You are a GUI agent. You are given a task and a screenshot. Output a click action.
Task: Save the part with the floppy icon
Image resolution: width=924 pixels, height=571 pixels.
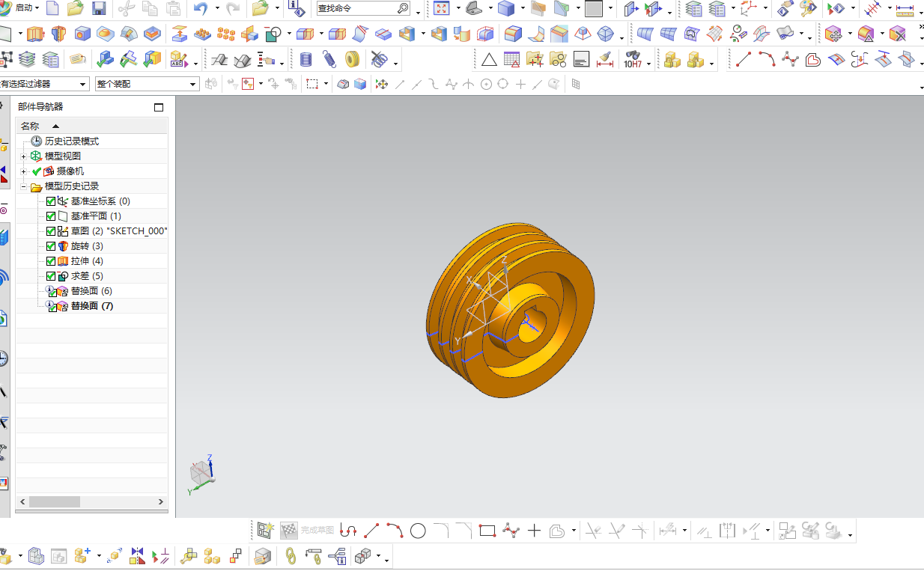tap(99, 9)
